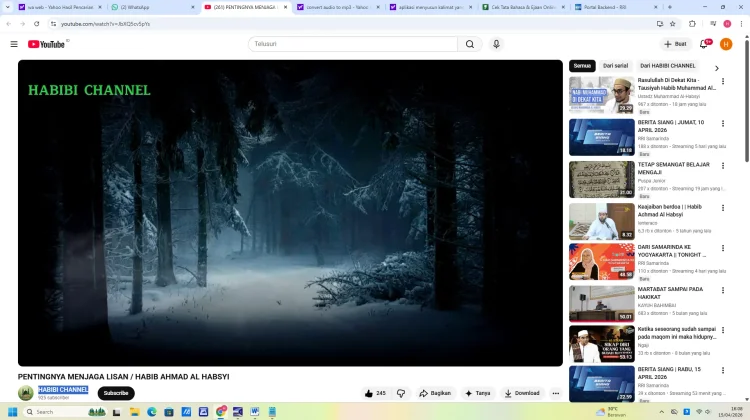
Task: Dislike the video with thumbs down
Action: 401,393
